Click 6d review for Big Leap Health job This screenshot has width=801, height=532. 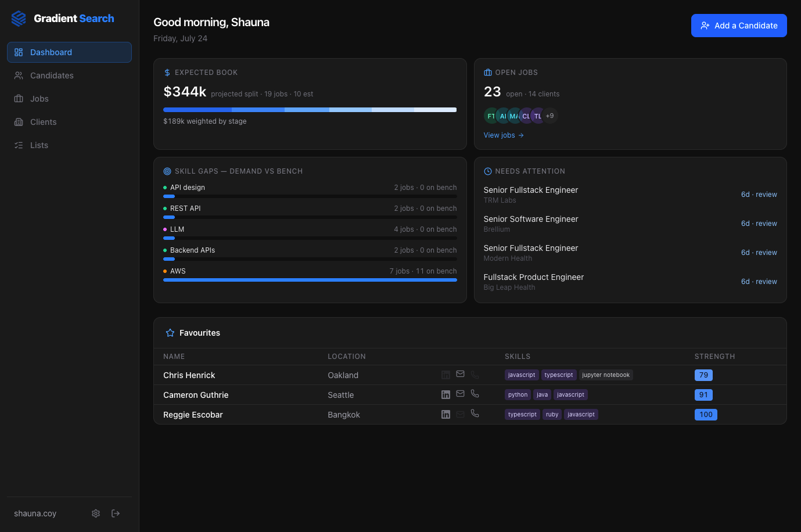pyautogui.click(x=759, y=282)
